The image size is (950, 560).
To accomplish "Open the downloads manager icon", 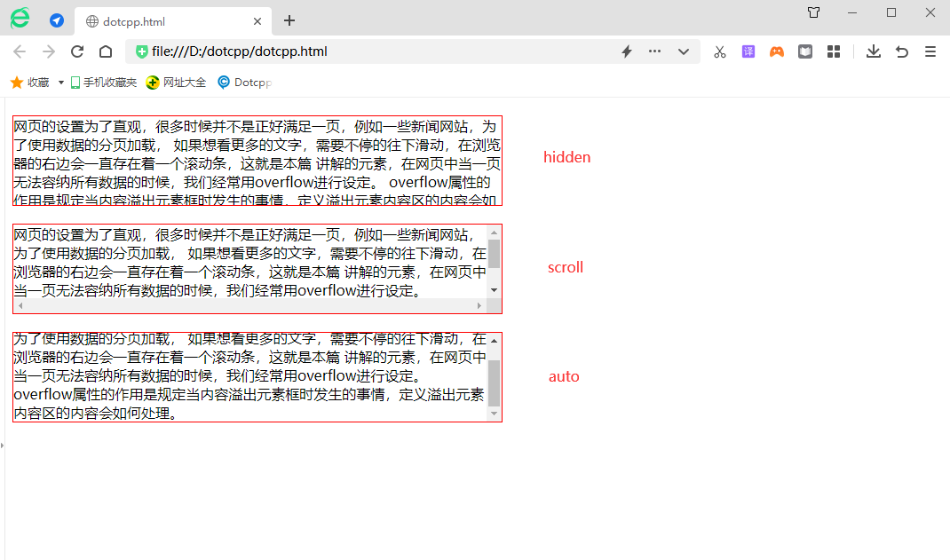I will click(873, 51).
